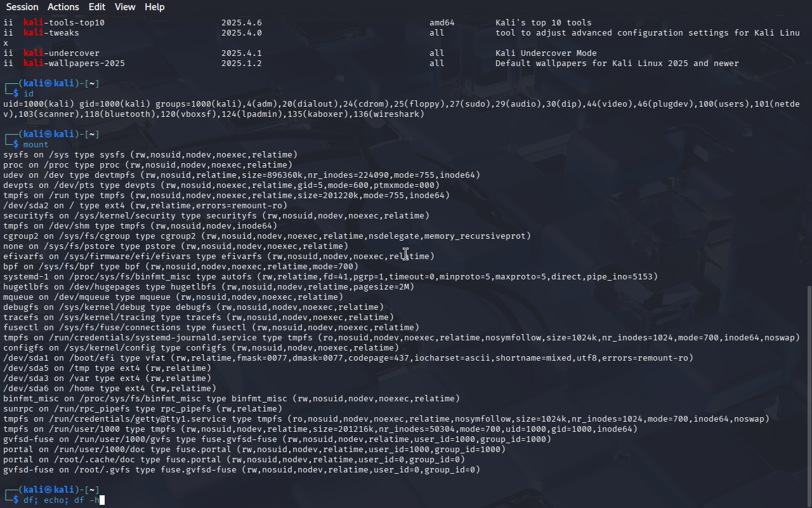Click the "Kali Undercover Mode" description
The image size is (812, 508).
click(546, 53)
